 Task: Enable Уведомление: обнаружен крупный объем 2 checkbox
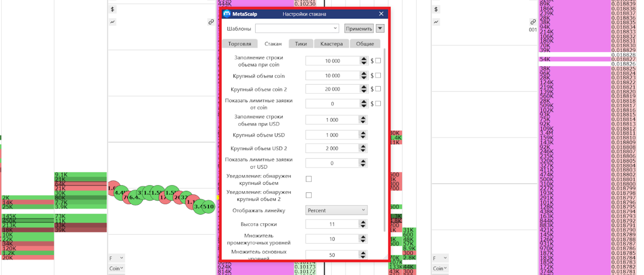coord(309,195)
